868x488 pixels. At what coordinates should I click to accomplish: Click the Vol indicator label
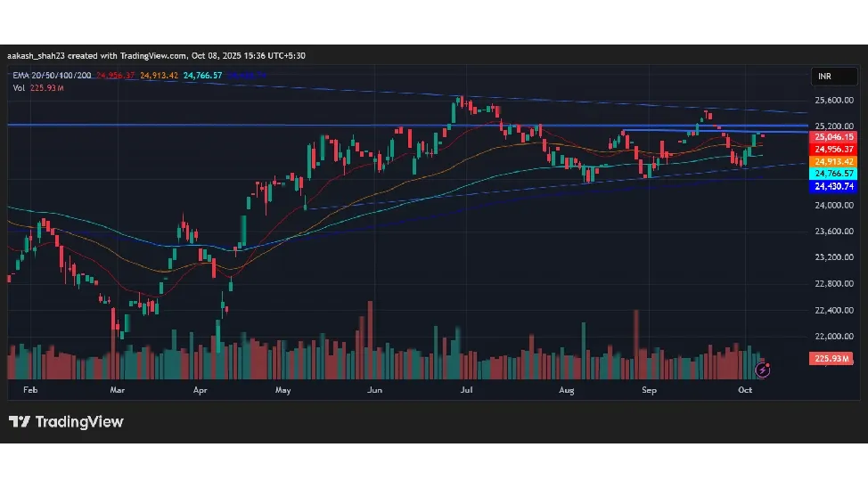[x=18, y=87]
